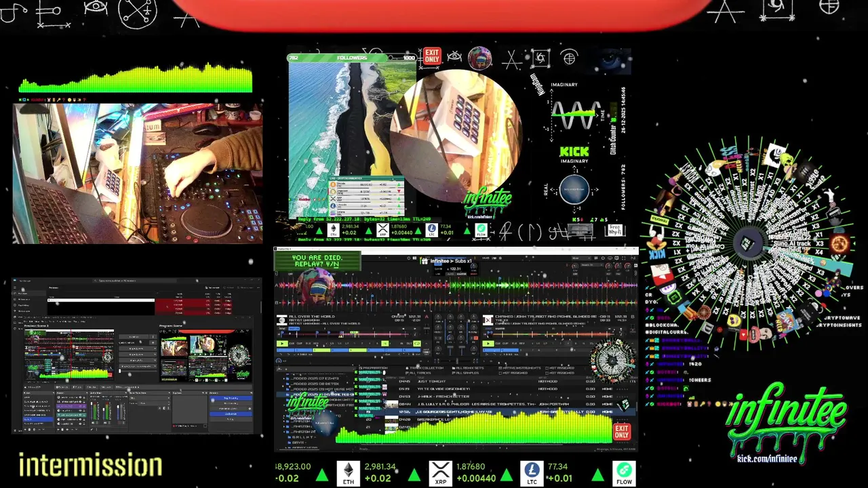The height and width of the screenshot is (488, 868).
Task: Toggle eye visibility of purple-highlighted OBS source
Action: click(80, 406)
